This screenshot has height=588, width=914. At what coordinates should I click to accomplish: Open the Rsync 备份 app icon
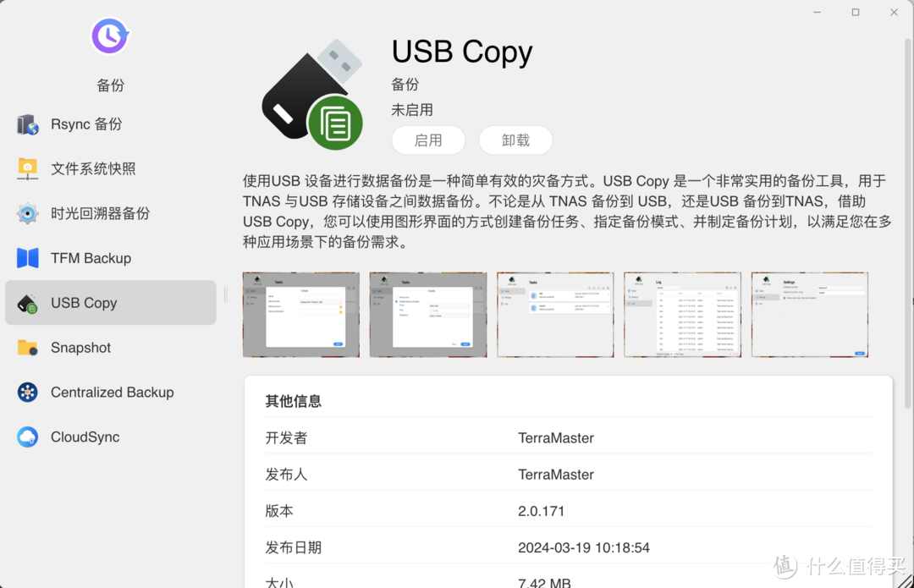26,124
